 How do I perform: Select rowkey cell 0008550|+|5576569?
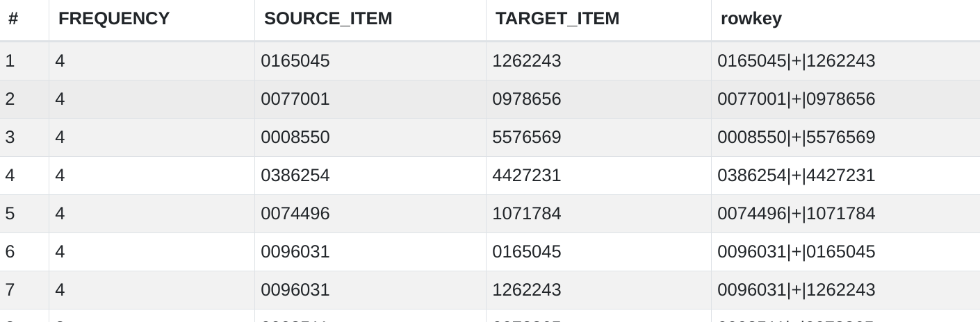point(796,137)
